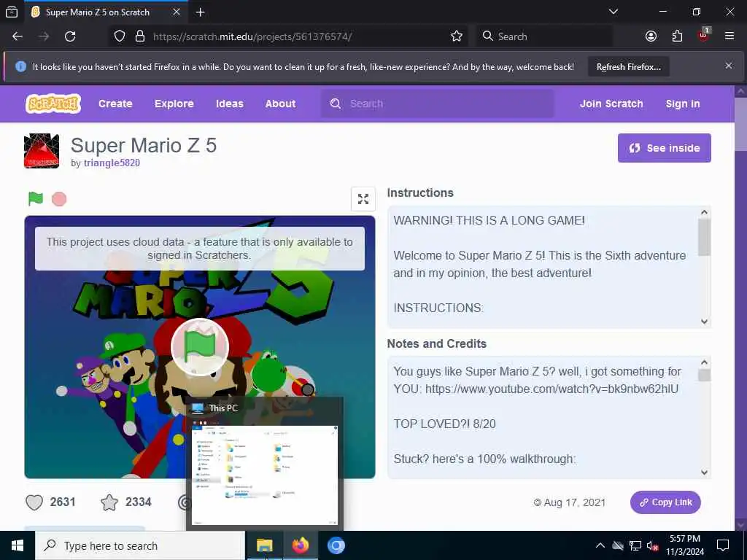
Task: Open the network status tray icon
Action: [635, 545]
